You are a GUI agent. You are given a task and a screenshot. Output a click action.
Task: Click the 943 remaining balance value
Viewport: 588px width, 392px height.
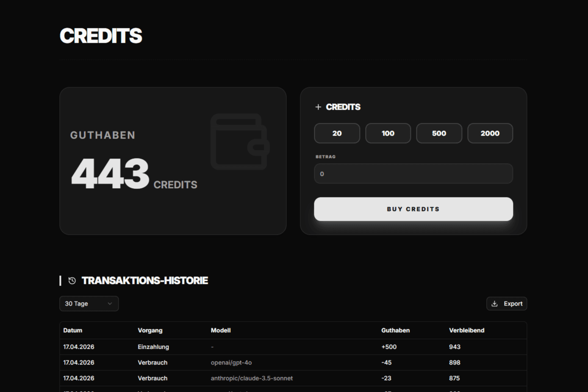455,347
